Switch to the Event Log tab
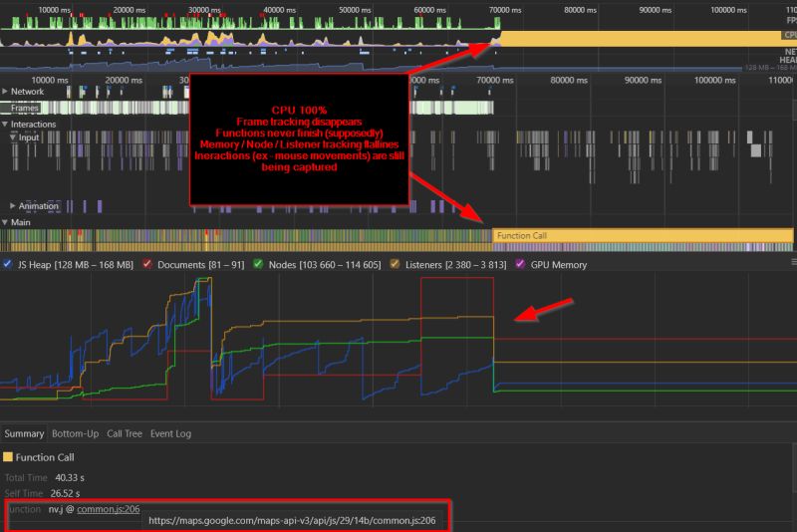 (170, 433)
